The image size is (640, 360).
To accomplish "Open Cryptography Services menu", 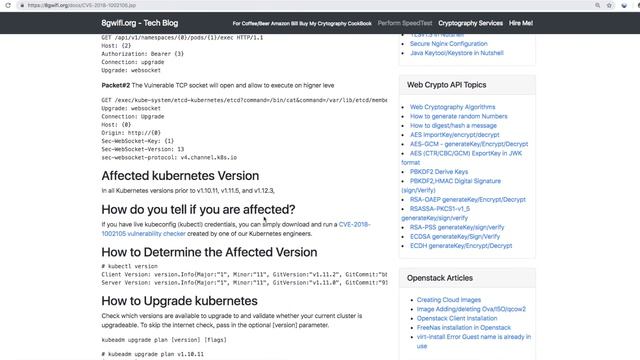I will [470, 23].
